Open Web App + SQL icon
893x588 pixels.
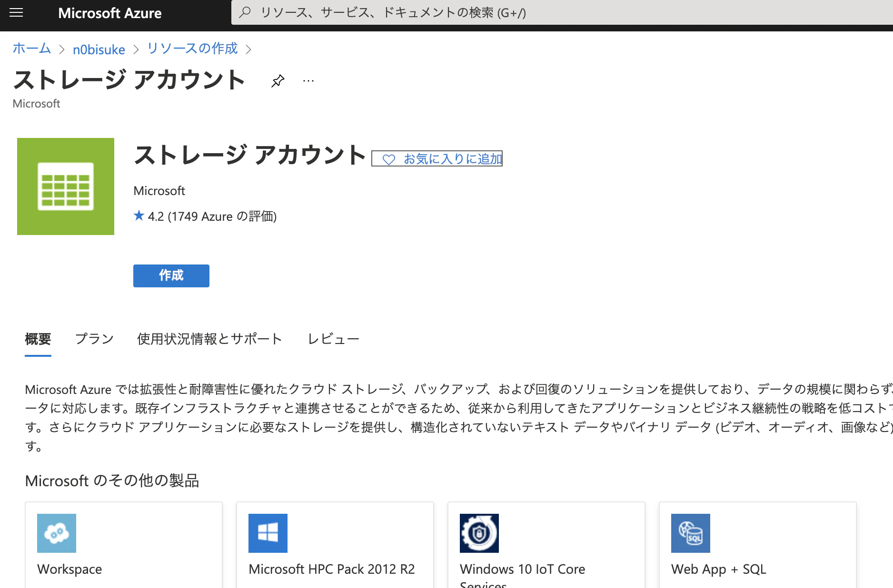691,533
